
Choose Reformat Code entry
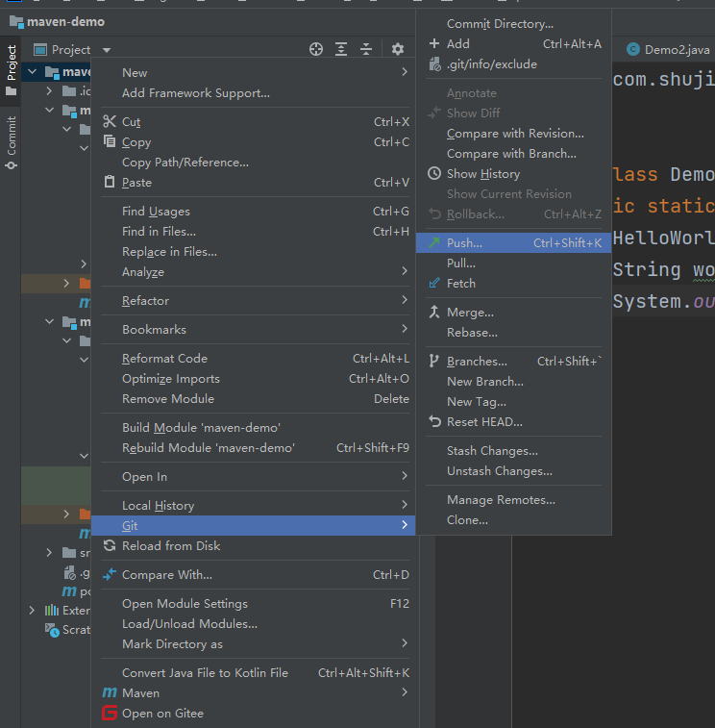click(256, 358)
